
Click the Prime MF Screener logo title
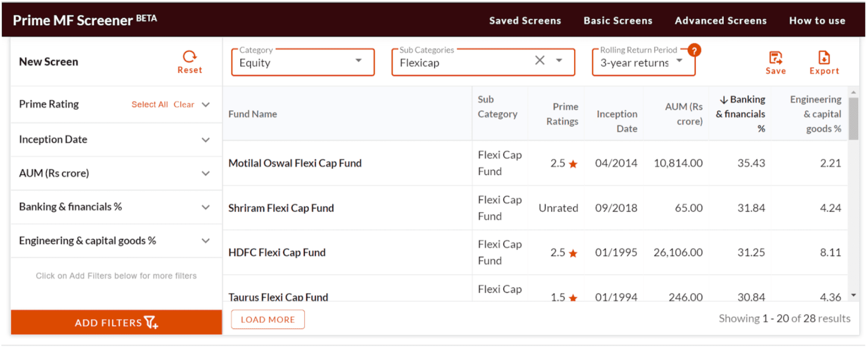click(85, 20)
